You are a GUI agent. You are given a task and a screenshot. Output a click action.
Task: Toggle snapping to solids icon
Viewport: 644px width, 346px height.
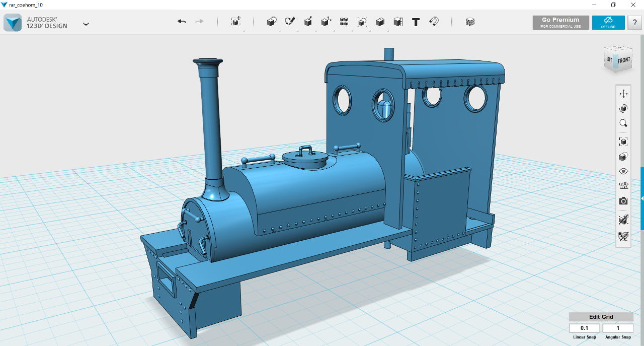pos(623,220)
